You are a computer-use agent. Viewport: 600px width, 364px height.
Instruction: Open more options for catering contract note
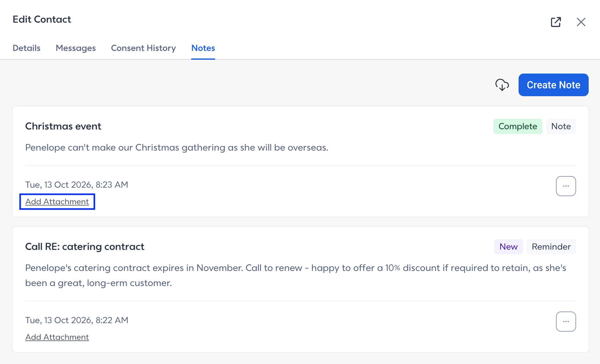tap(566, 322)
